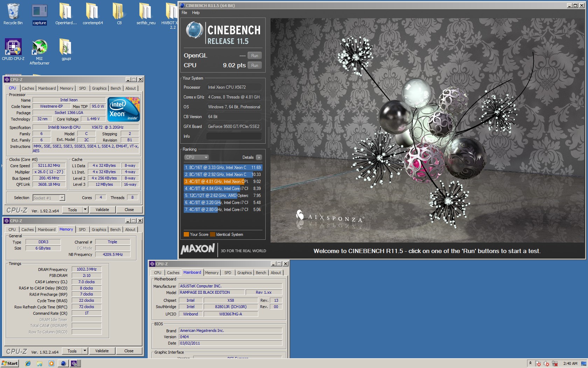Screen dimensions: 588x368
Task: Click Validate in CPU tab window
Action: [102, 210]
